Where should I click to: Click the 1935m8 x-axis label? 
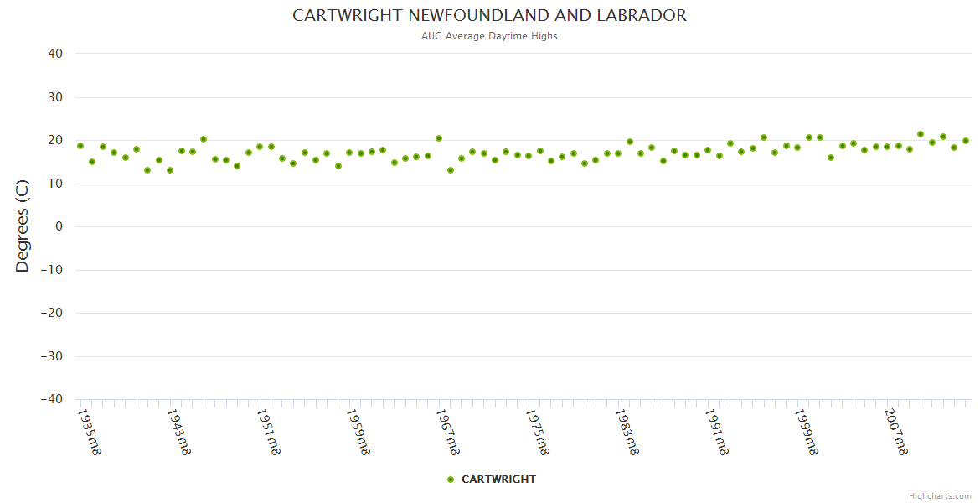point(90,432)
